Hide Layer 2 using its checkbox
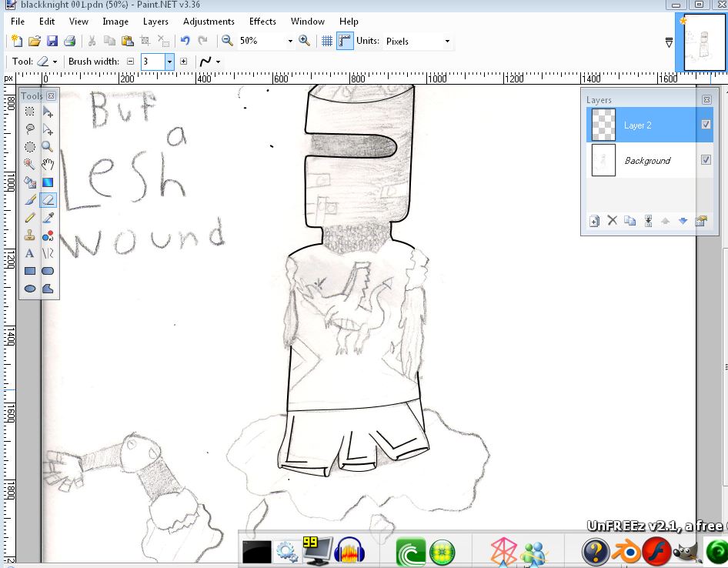The image size is (728, 568). 706,125
